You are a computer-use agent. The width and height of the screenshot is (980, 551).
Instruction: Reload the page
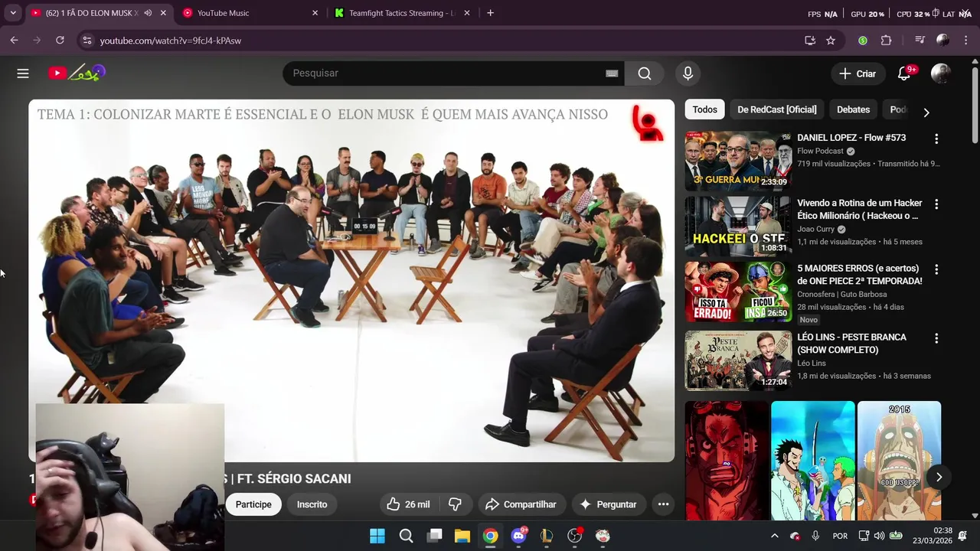click(60, 41)
